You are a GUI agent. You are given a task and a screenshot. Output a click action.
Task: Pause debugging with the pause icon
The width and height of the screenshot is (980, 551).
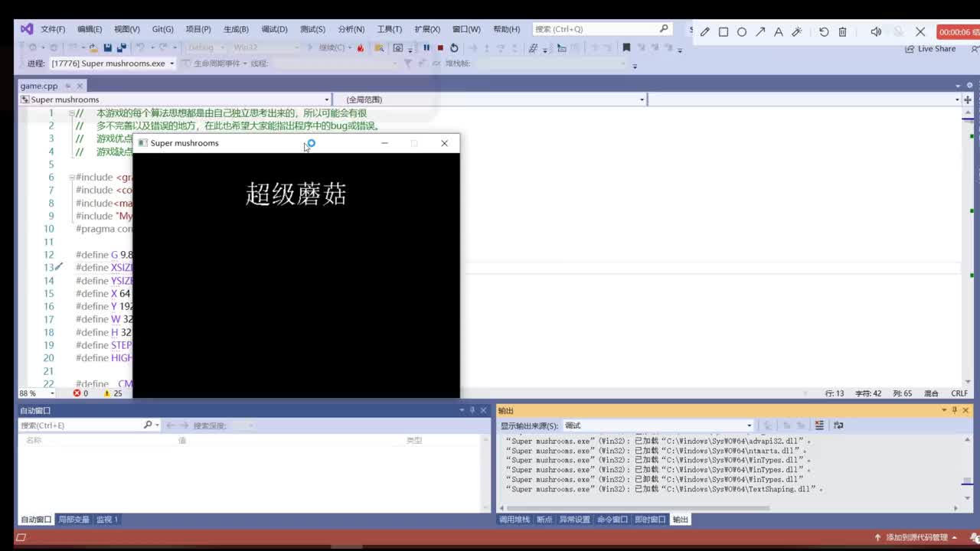point(426,47)
